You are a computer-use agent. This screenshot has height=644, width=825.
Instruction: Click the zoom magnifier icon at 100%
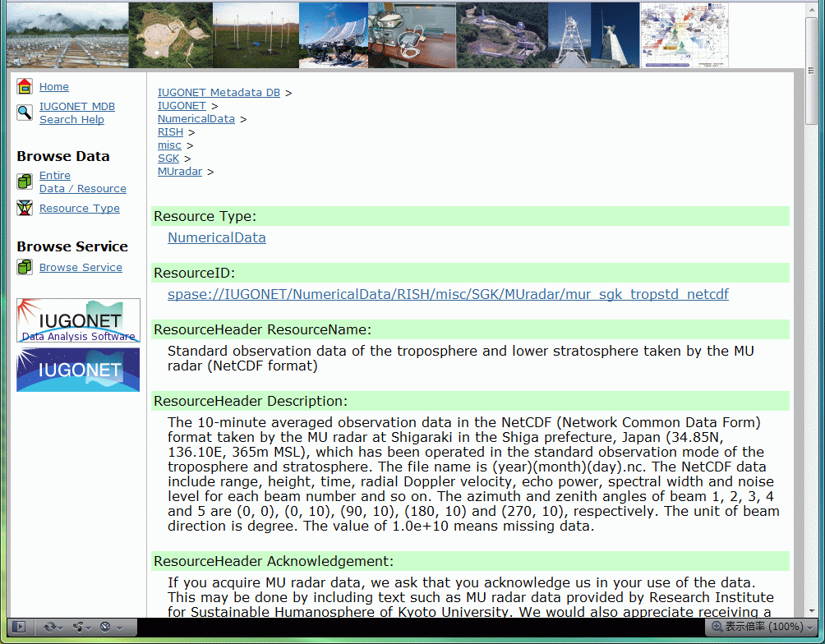[x=717, y=626]
